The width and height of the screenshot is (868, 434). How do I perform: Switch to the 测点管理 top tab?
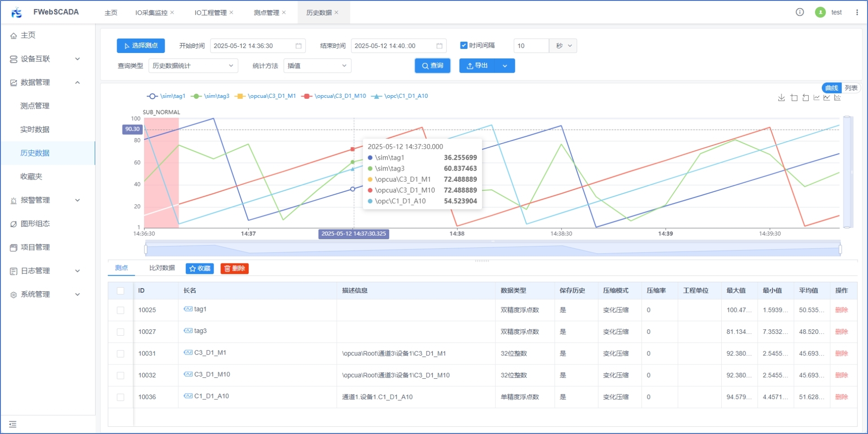pyautogui.click(x=266, y=13)
